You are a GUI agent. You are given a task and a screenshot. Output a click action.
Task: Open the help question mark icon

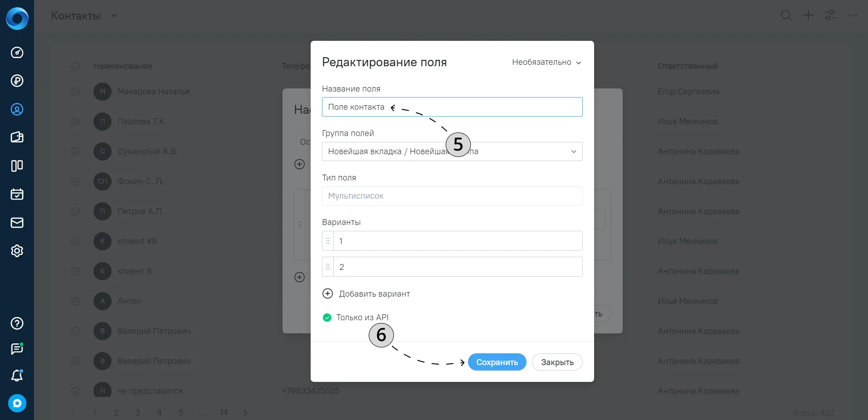tap(17, 323)
